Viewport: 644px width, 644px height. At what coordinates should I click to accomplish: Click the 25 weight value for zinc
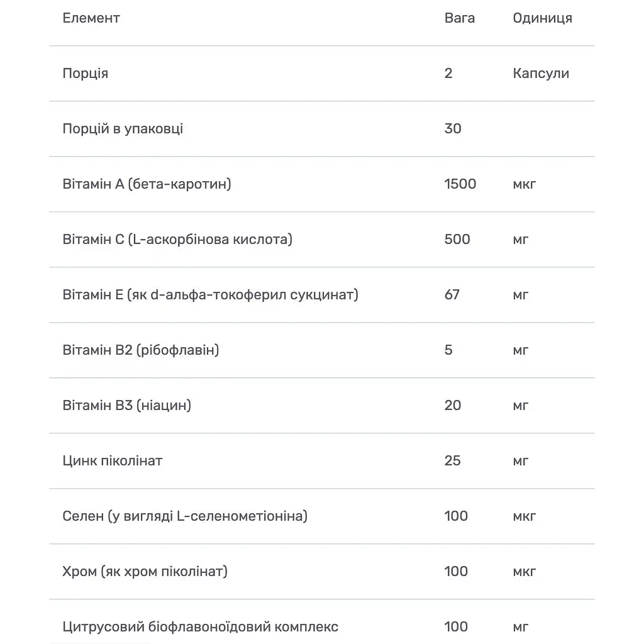(x=453, y=461)
